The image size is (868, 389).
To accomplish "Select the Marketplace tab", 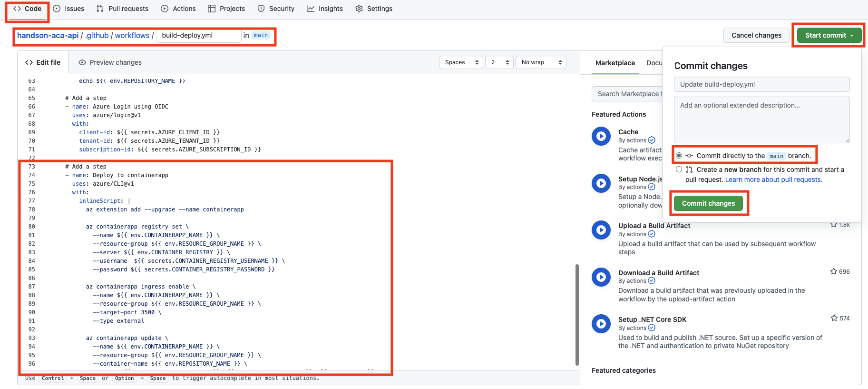I will (x=615, y=63).
